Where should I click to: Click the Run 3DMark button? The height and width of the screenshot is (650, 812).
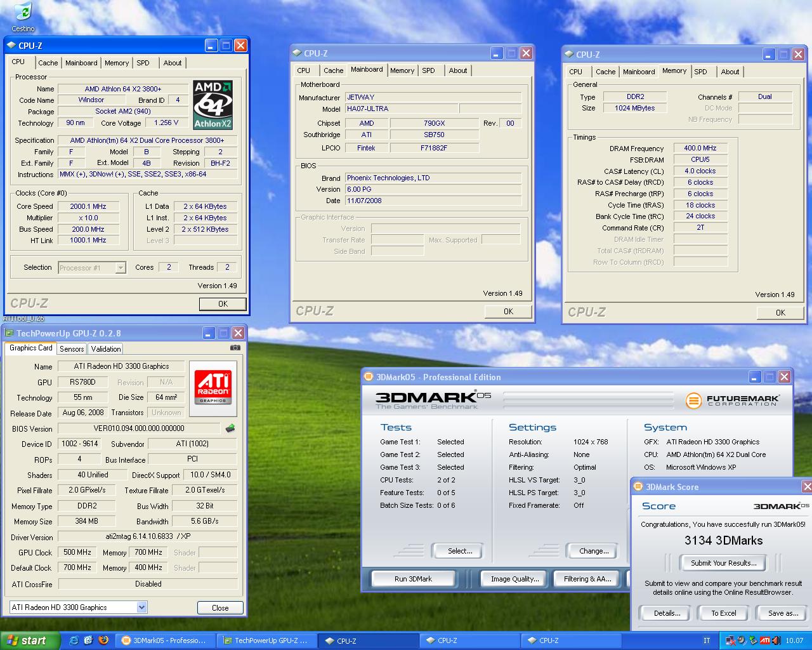pos(413,579)
